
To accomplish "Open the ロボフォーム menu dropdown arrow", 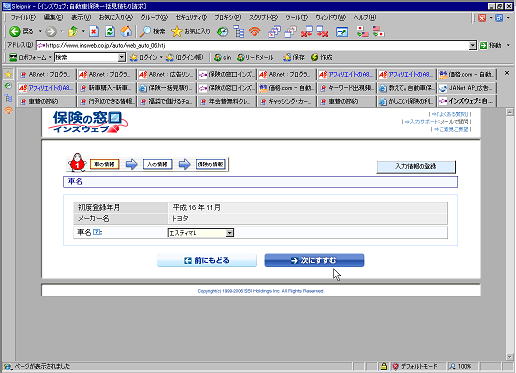I will tap(50, 58).
